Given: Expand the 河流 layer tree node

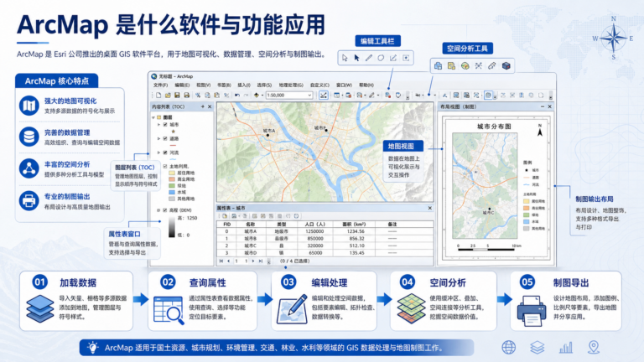Looking at the screenshot, I should [159, 153].
